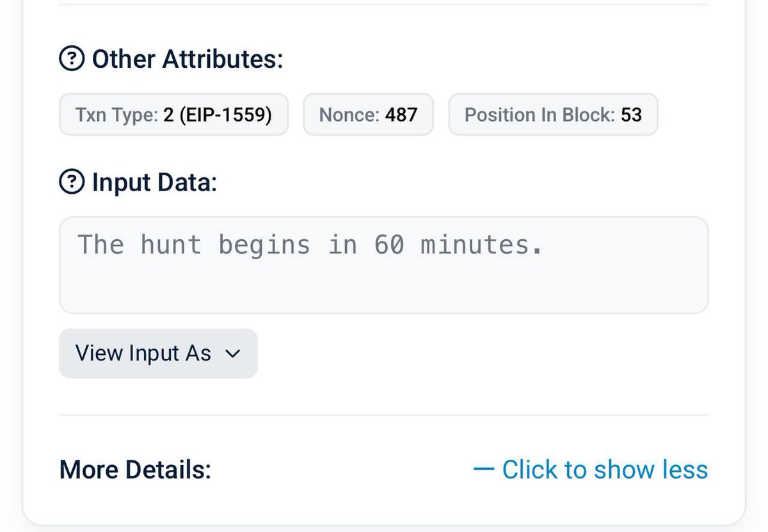Viewport: 768px width, 532px height.
Task: Click the block position value 53
Action: pos(631,115)
